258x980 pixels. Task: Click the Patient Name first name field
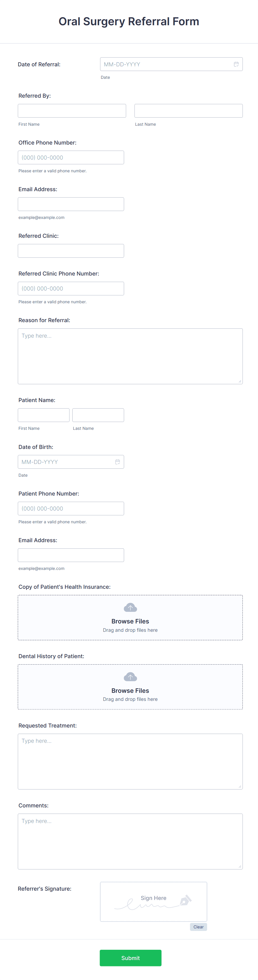point(43,415)
